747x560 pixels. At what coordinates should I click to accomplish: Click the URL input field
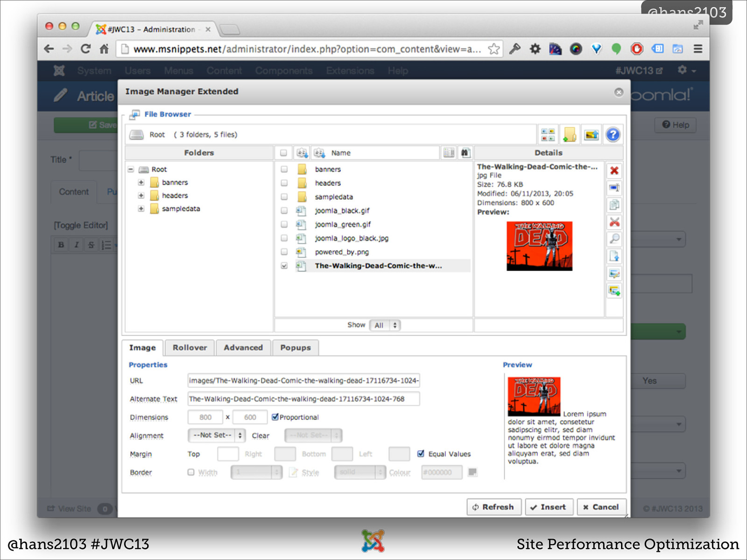point(303,380)
